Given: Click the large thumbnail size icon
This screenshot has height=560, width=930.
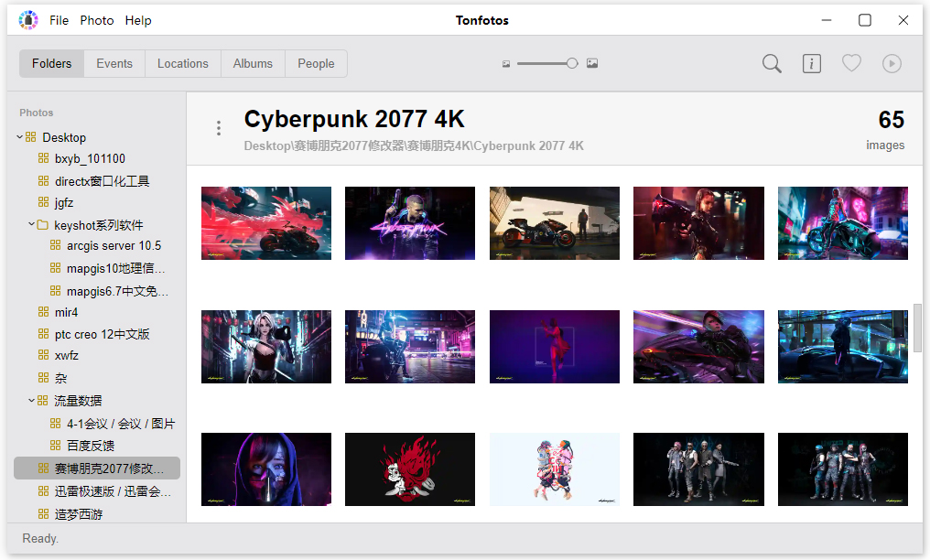Looking at the screenshot, I should [x=592, y=63].
